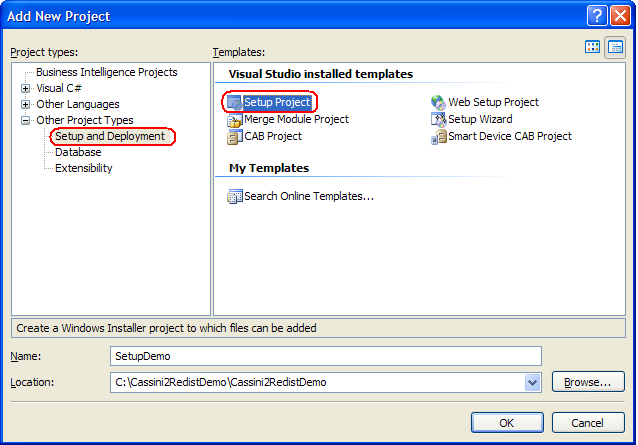This screenshot has width=638, height=445.
Task: Select the Setup Project template icon
Action: (x=234, y=103)
